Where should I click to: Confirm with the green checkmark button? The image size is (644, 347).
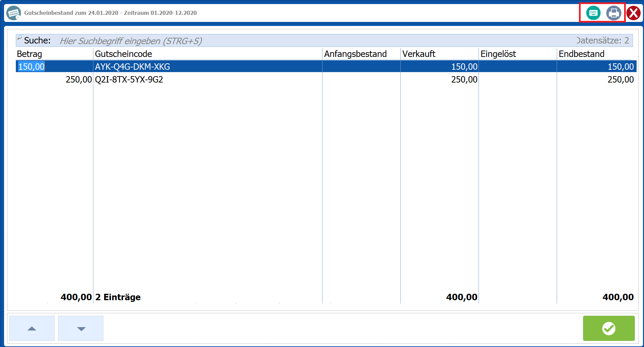click(x=609, y=328)
